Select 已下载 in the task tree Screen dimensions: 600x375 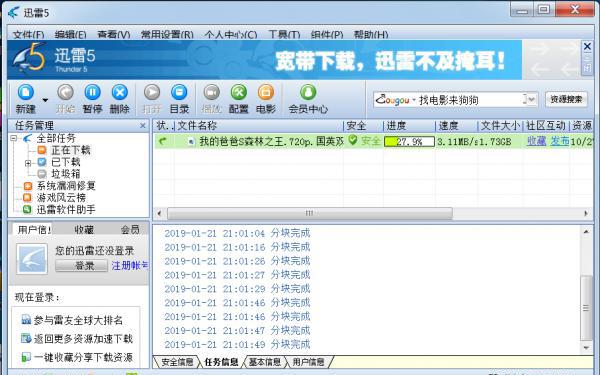click(x=65, y=162)
